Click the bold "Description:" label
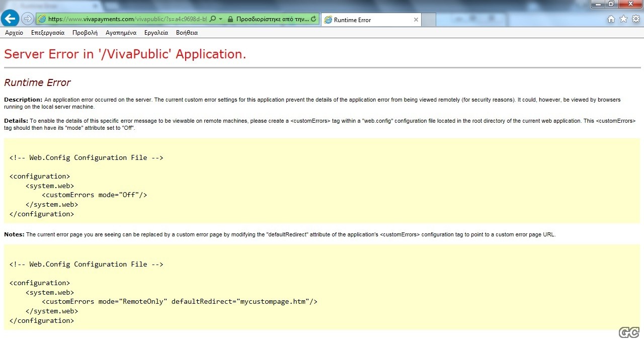 (23, 100)
